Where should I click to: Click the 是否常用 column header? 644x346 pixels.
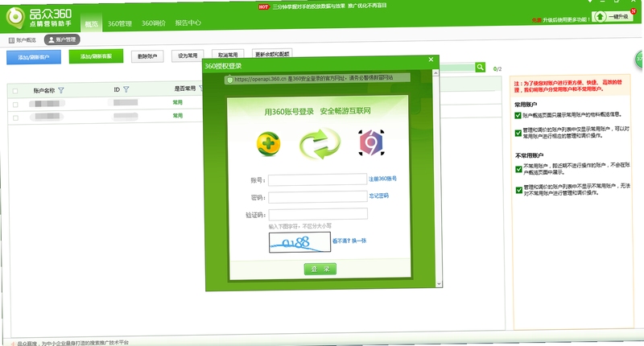tap(185, 89)
